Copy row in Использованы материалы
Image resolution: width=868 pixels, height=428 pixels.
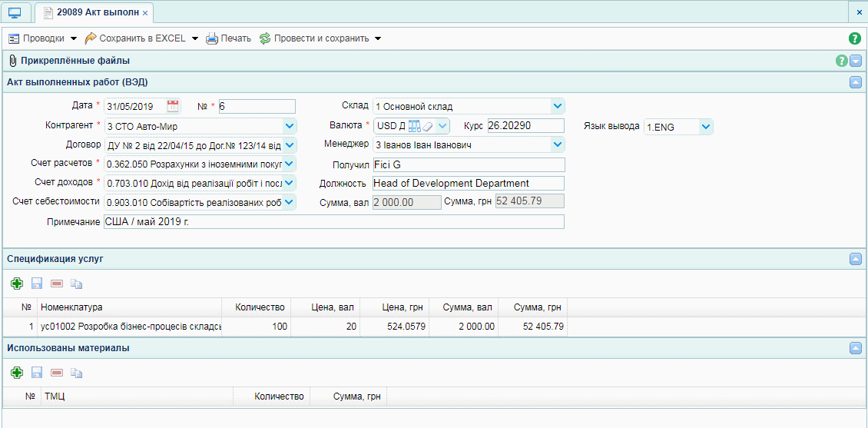76,373
